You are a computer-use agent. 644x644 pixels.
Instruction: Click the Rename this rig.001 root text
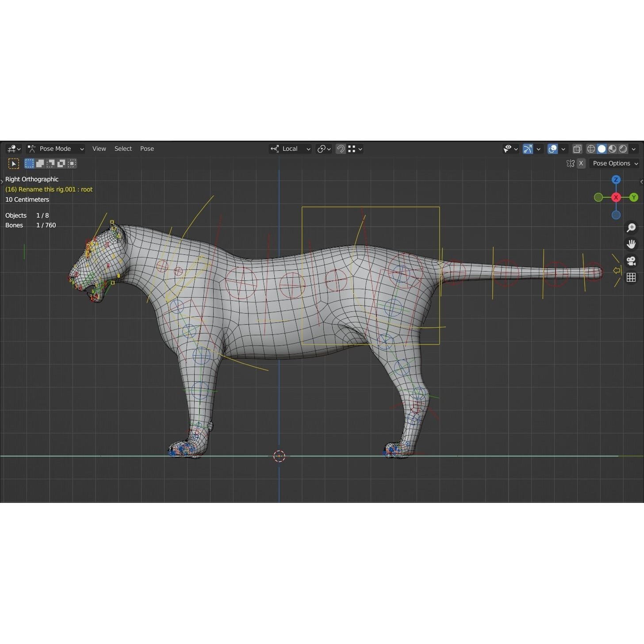coord(49,189)
